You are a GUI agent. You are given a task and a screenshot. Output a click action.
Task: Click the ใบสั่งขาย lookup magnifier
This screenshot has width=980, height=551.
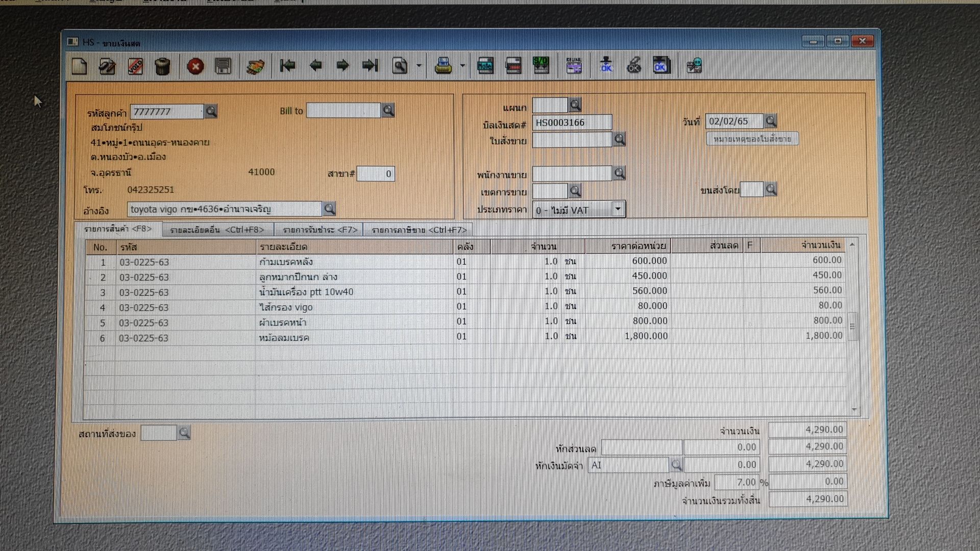click(x=620, y=139)
